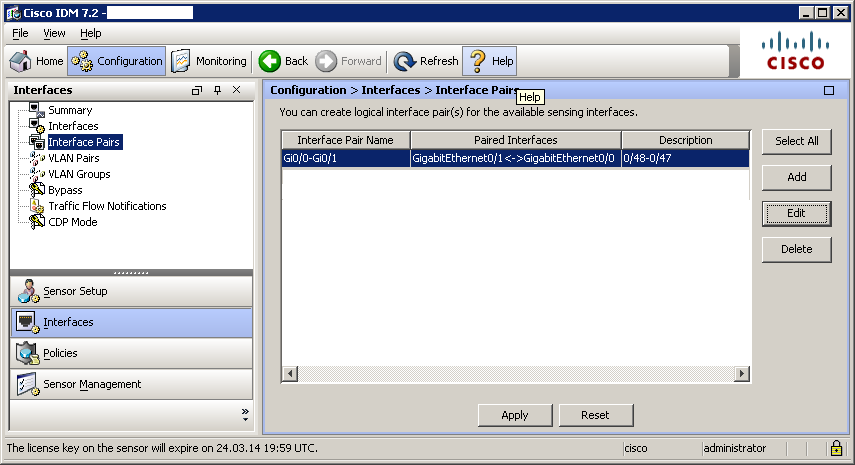Open the Help menu
This screenshot has height=465, width=855.
[x=91, y=33]
